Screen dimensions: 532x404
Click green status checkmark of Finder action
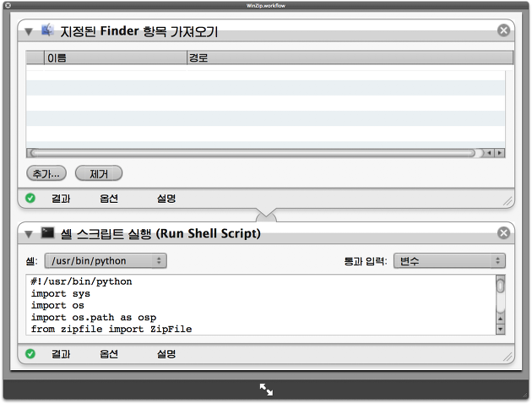30,198
